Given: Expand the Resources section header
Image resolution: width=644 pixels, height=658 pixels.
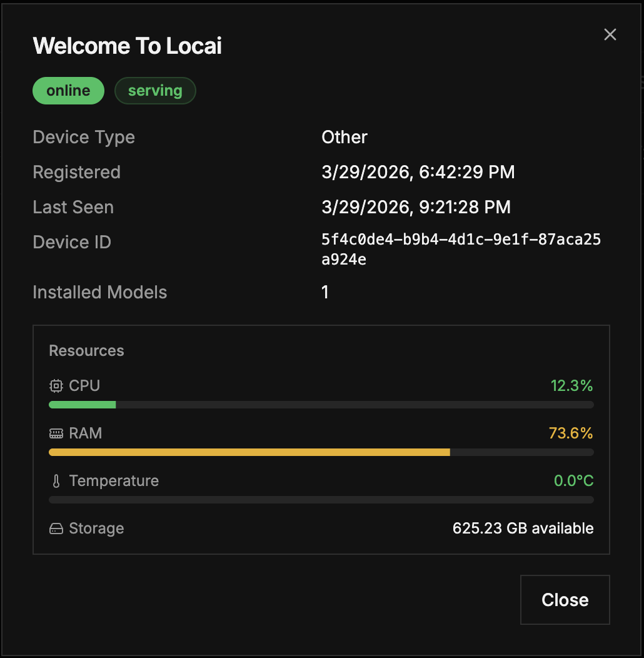Looking at the screenshot, I should click(86, 351).
